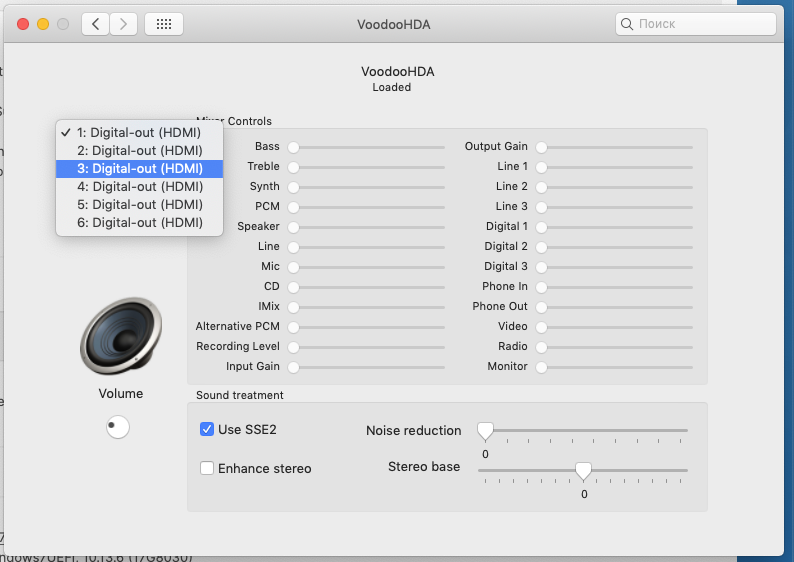Click the Monitor slider knob
Image resolution: width=794 pixels, height=562 pixels.
click(541, 367)
